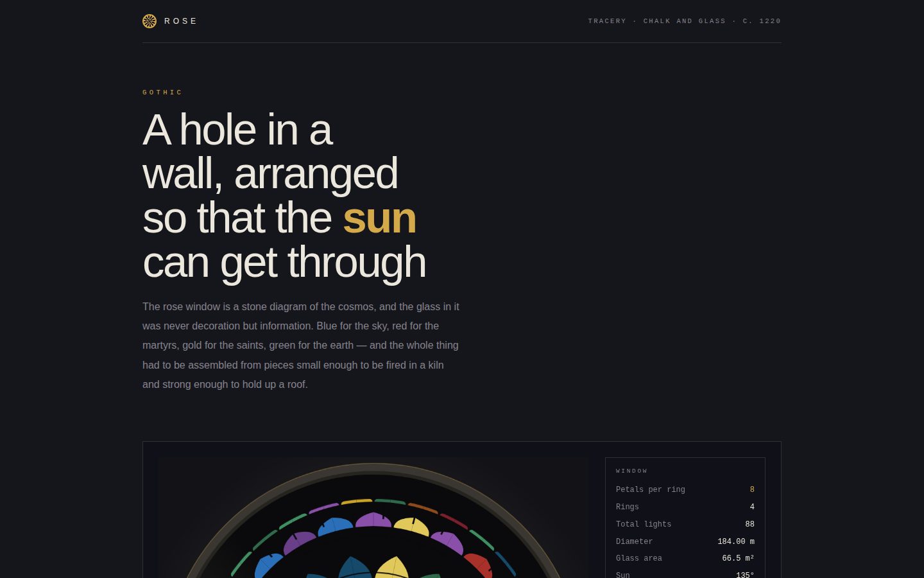Image resolution: width=924 pixels, height=578 pixels.
Task: Click the Petals per ring value "8"
Action: (x=752, y=489)
